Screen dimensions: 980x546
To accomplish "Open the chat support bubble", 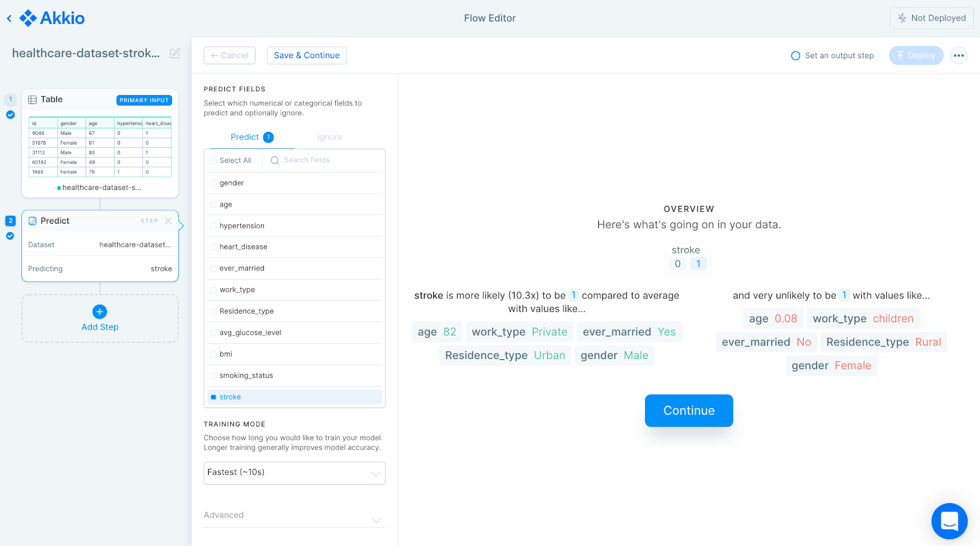I will pyautogui.click(x=949, y=521).
